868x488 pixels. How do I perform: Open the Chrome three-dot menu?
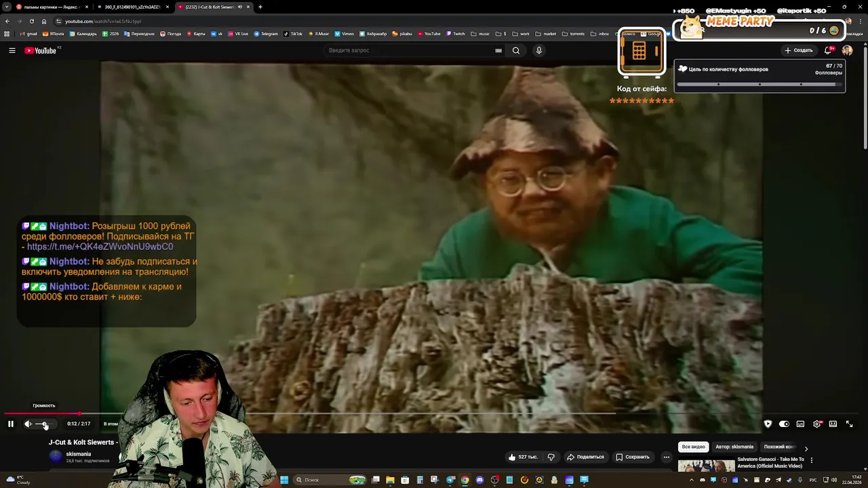(861, 21)
